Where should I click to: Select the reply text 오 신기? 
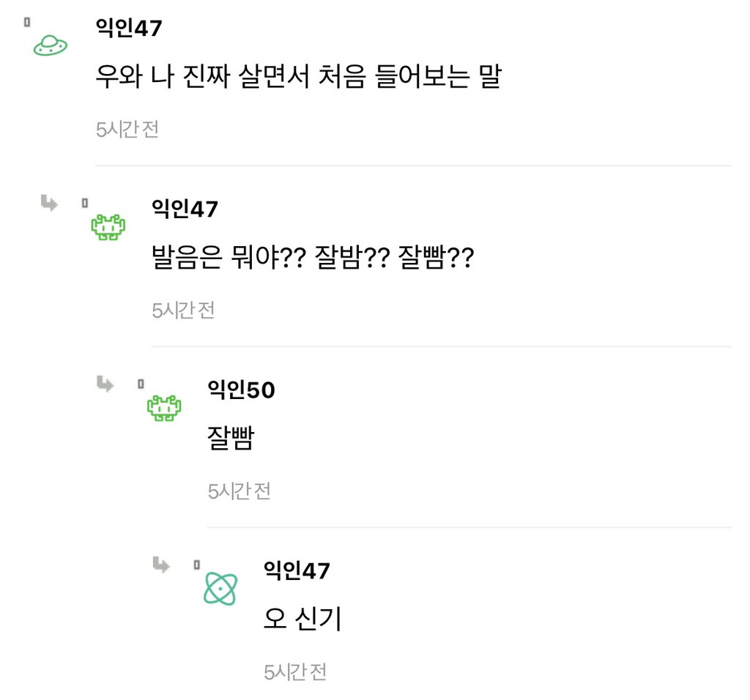[x=302, y=619]
